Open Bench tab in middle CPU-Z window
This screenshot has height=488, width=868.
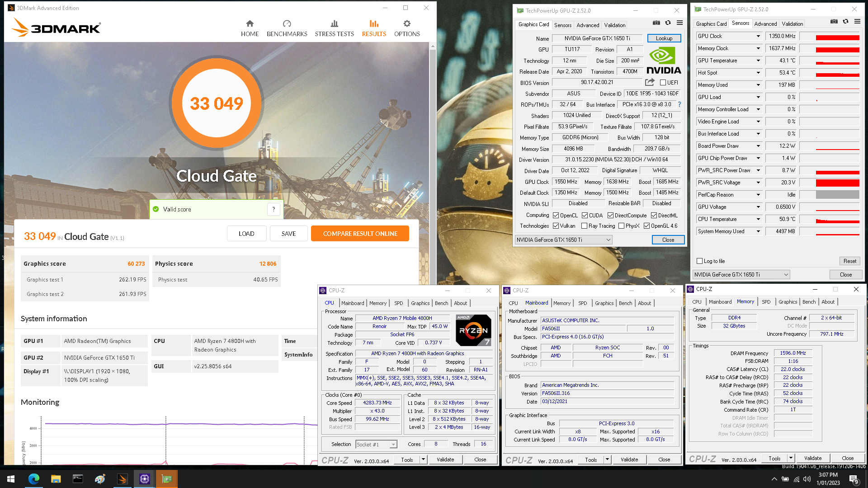coord(625,303)
